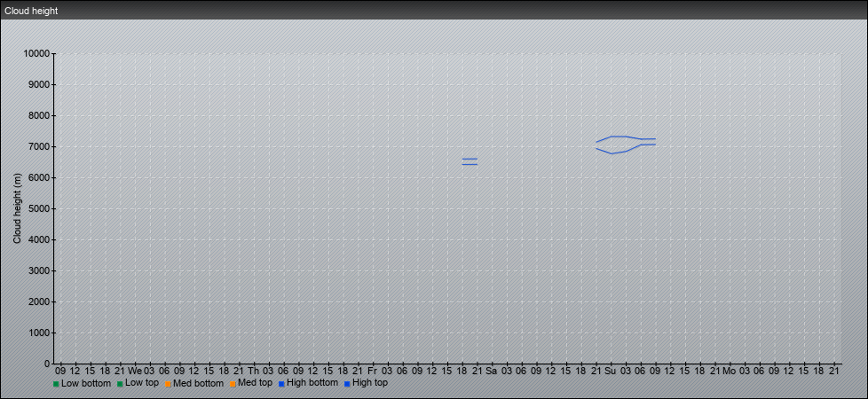Click the 7000 y-axis label
This screenshot has height=399, width=868.
coord(39,146)
